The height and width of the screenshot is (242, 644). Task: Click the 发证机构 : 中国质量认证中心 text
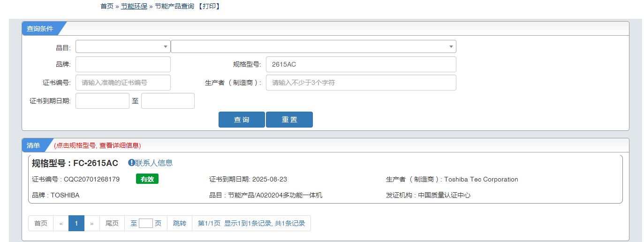(428, 195)
